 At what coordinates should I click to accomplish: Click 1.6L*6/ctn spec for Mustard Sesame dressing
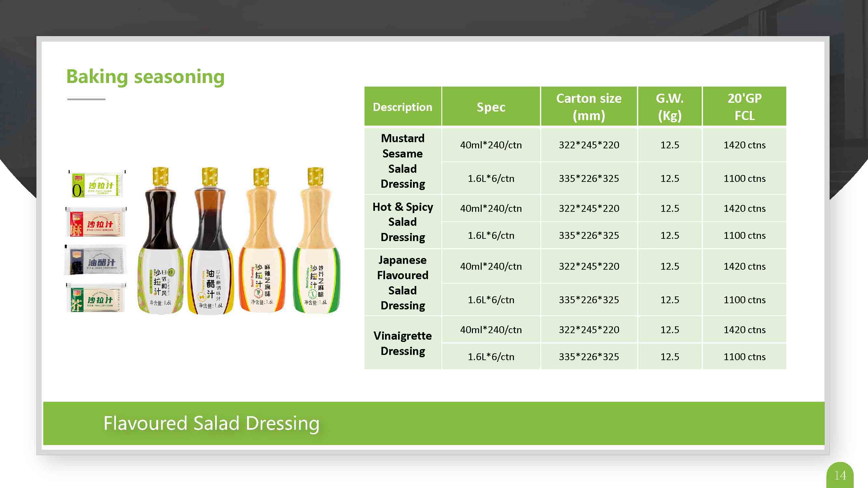click(491, 178)
